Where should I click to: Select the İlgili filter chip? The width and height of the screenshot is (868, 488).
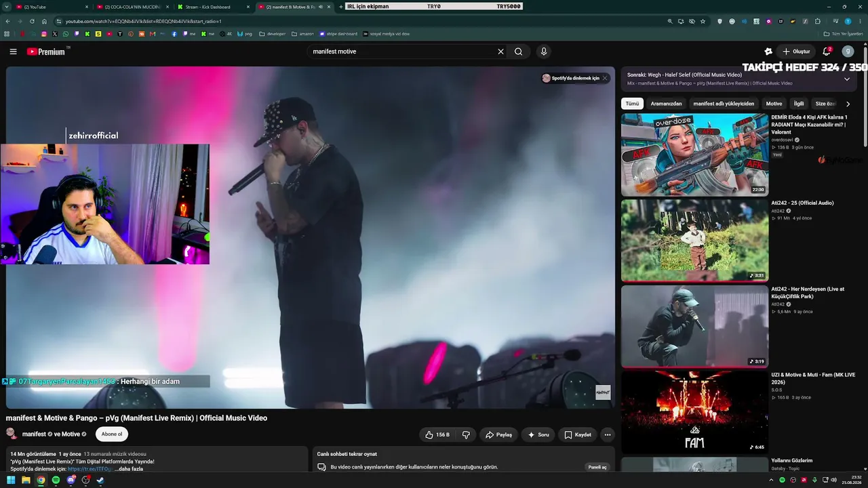[799, 104]
